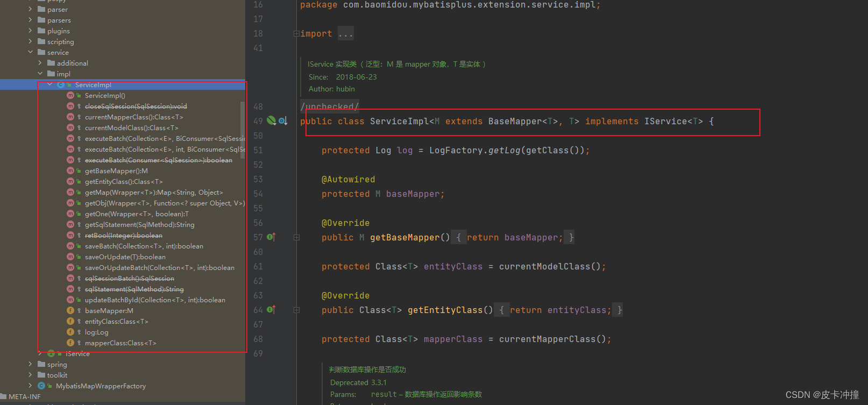
Task: Expand the parser folder
Action: (30, 9)
